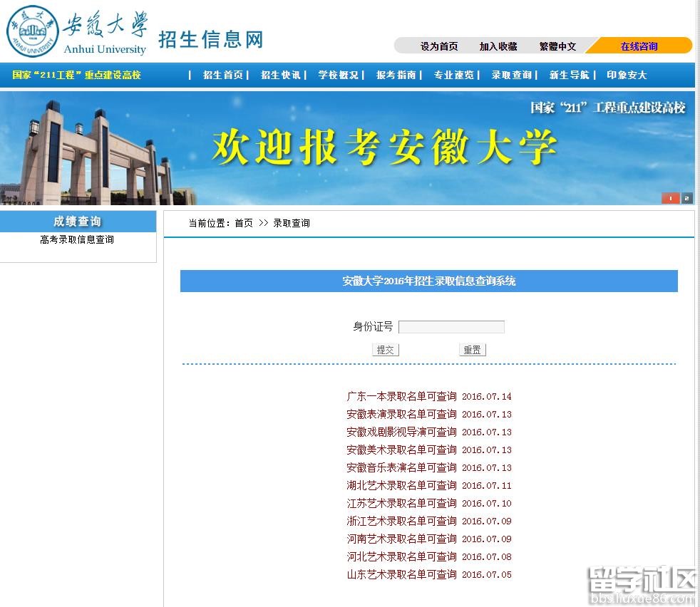The width and height of the screenshot is (700, 607).
Task: Open 招生快讯 menu item
Action: click(x=280, y=75)
